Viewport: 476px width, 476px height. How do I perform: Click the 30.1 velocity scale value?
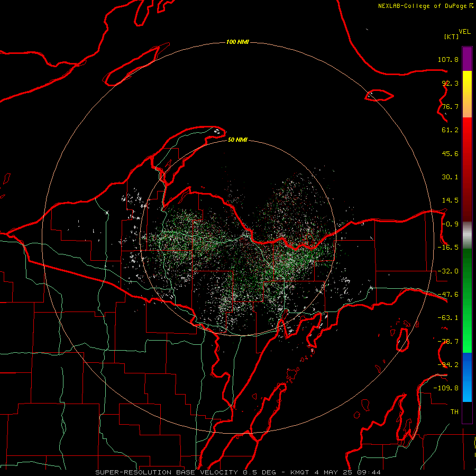(x=450, y=177)
